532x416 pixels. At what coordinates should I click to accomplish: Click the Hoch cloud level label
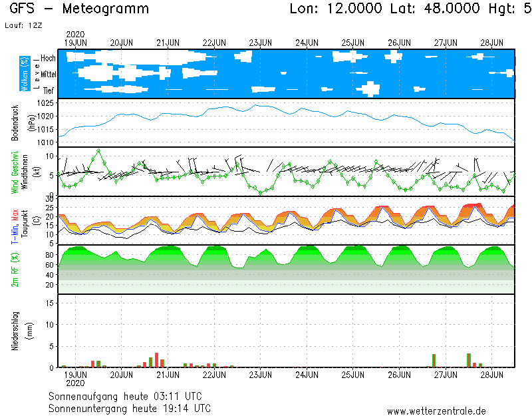(x=48, y=59)
